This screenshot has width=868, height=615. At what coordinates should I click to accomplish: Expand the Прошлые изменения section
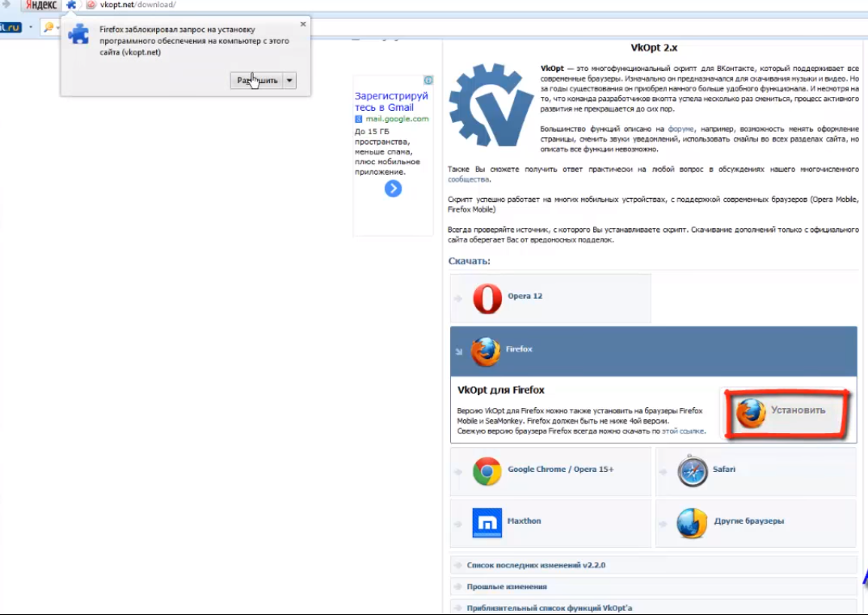pyautogui.click(x=653, y=586)
